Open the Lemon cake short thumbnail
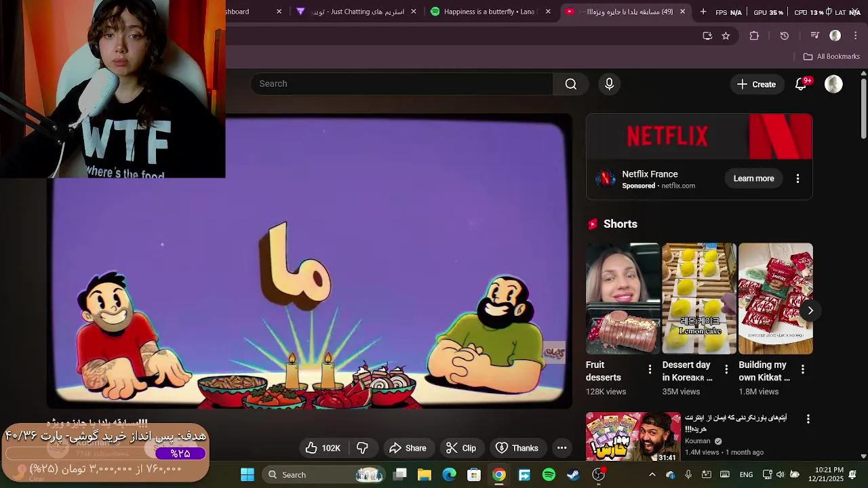 point(699,298)
